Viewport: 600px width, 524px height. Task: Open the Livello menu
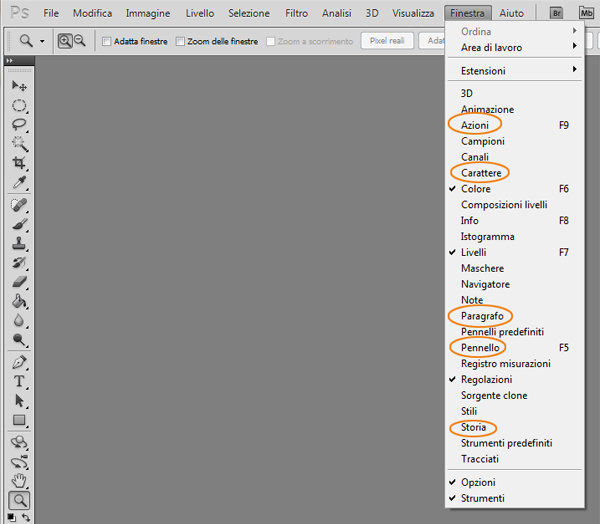pyautogui.click(x=200, y=13)
